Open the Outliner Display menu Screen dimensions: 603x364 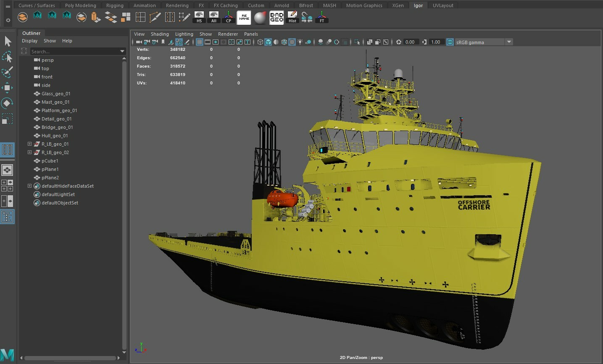(x=29, y=41)
